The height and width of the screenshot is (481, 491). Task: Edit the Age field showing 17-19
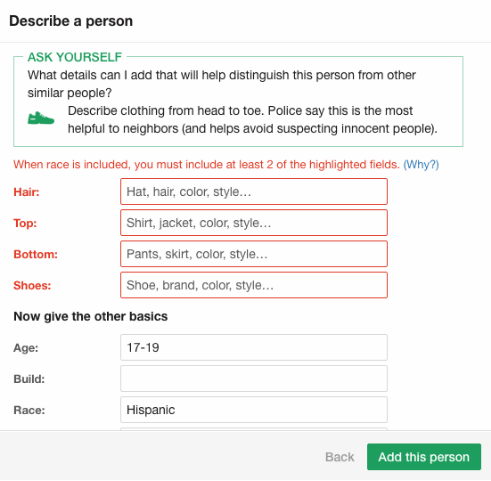click(254, 348)
